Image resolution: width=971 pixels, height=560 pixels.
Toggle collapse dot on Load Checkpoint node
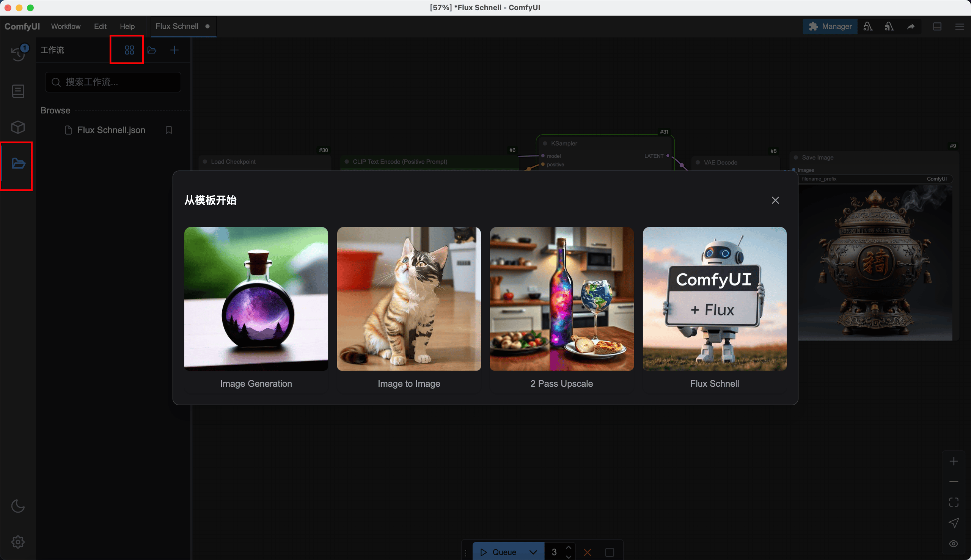click(x=205, y=162)
